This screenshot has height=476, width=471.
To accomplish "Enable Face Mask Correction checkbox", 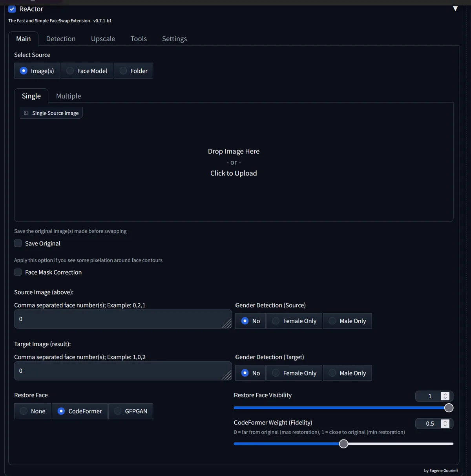I will 18,272.
